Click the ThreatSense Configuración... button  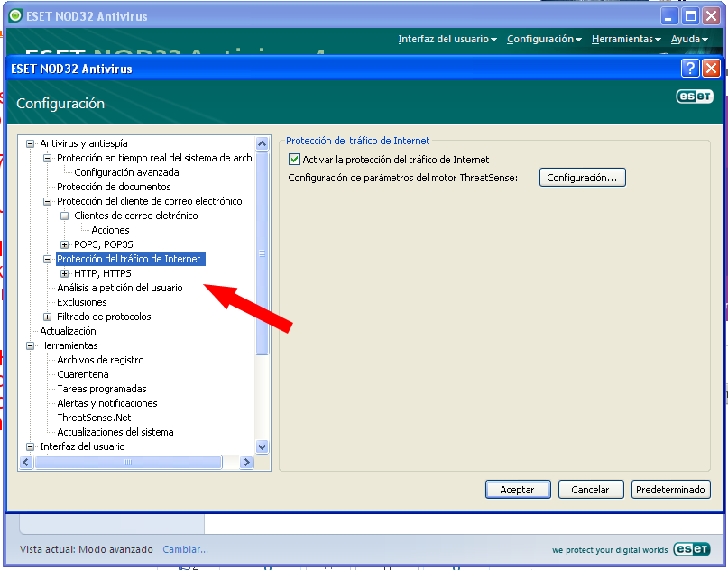point(582,178)
